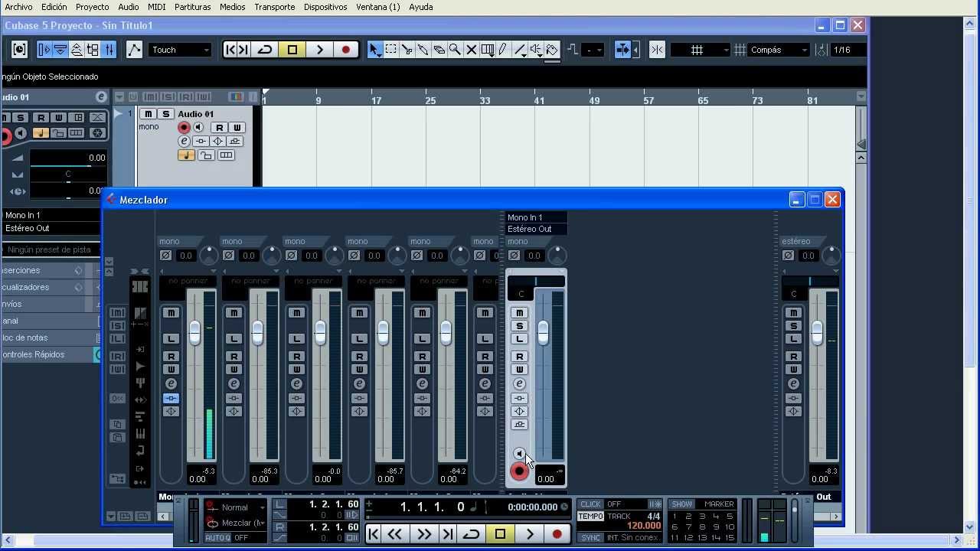Image resolution: width=980 pixels, height=551 pixels.
Task: Click the SYNC button in transport
Action: 590,538
